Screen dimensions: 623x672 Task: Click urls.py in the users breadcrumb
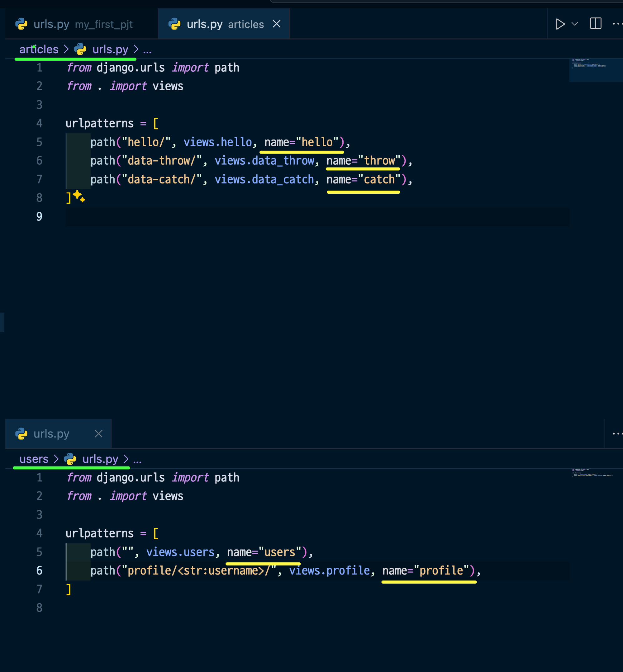click(x=100, y=459)
